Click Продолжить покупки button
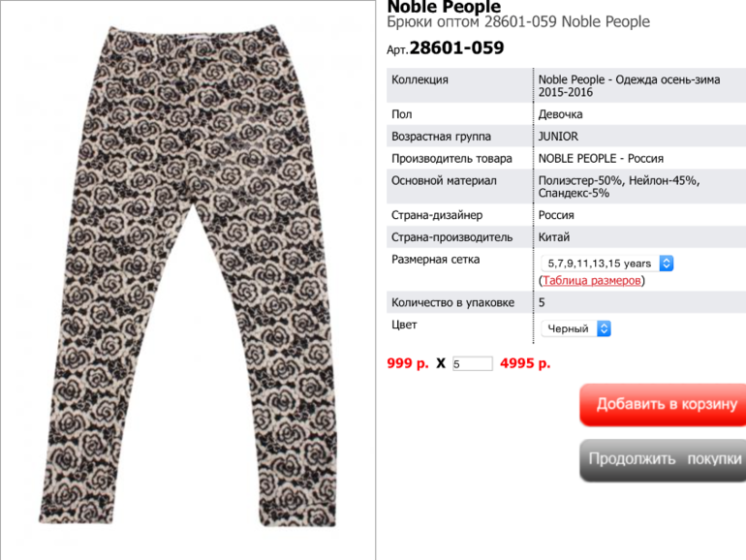Image resolution: width=746 pixels, height=560 pixels. (x=663, y=459)
